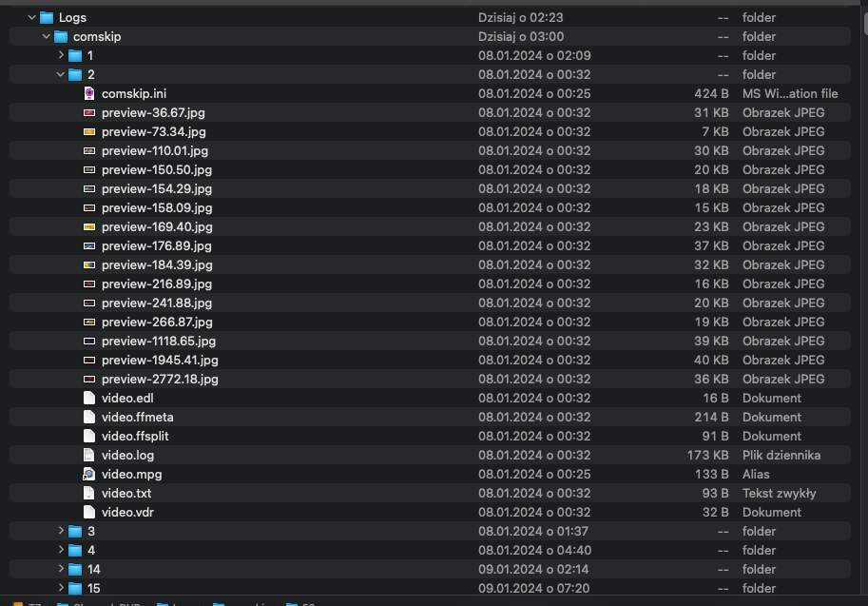Viewport: 868px width, 606px height.
Task: Expand folder 1 disclosure triangle
Action: click(61, 55)
